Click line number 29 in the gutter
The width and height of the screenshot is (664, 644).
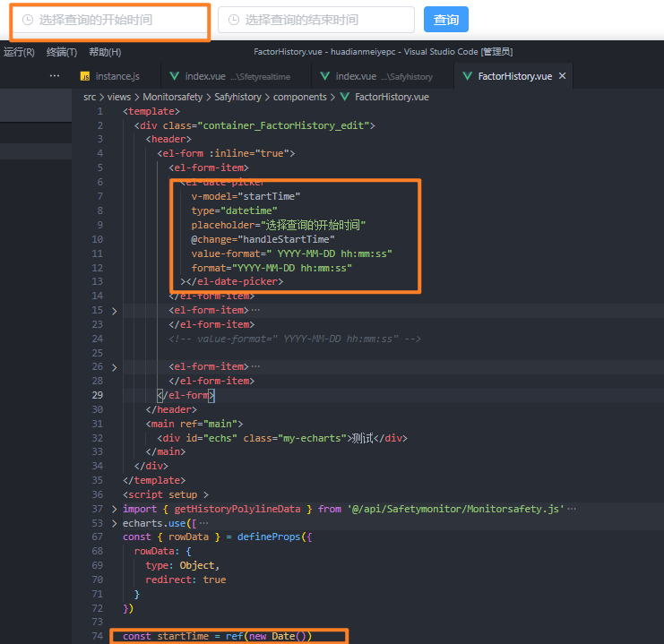tap(98, 395)
